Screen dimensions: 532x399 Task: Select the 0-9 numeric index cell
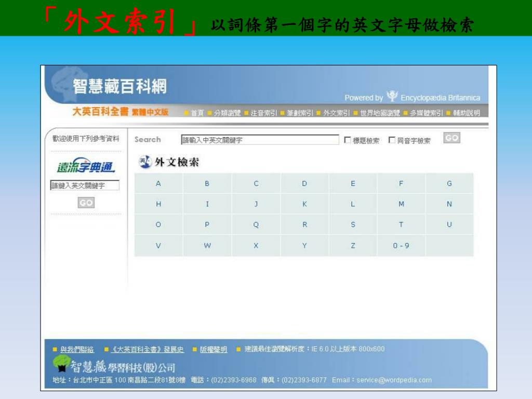coord(401,246)
